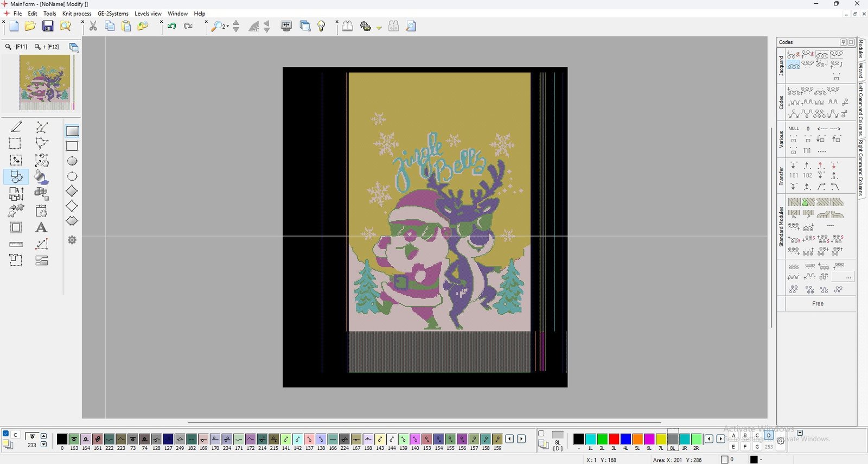The width and height of the screenshot is (868, 464).
Task: Click the light bulb toolbar icon
Action: coord(321,26)
